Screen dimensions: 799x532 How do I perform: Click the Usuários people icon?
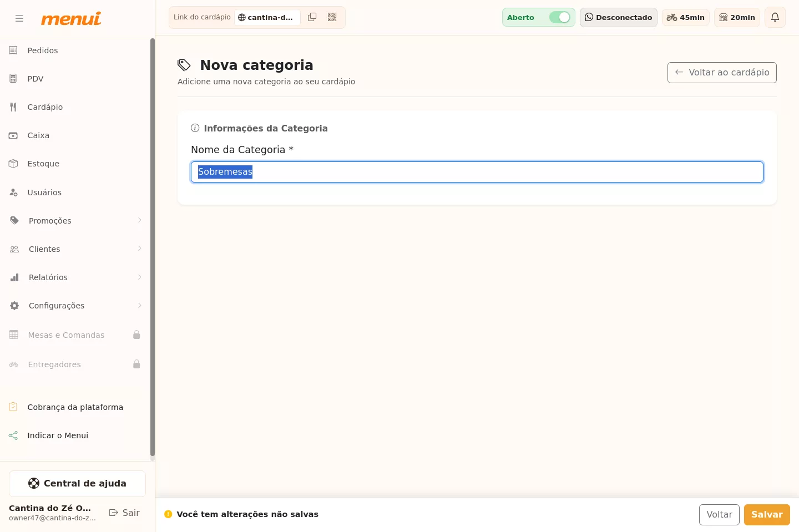click(x=13, y=192)
